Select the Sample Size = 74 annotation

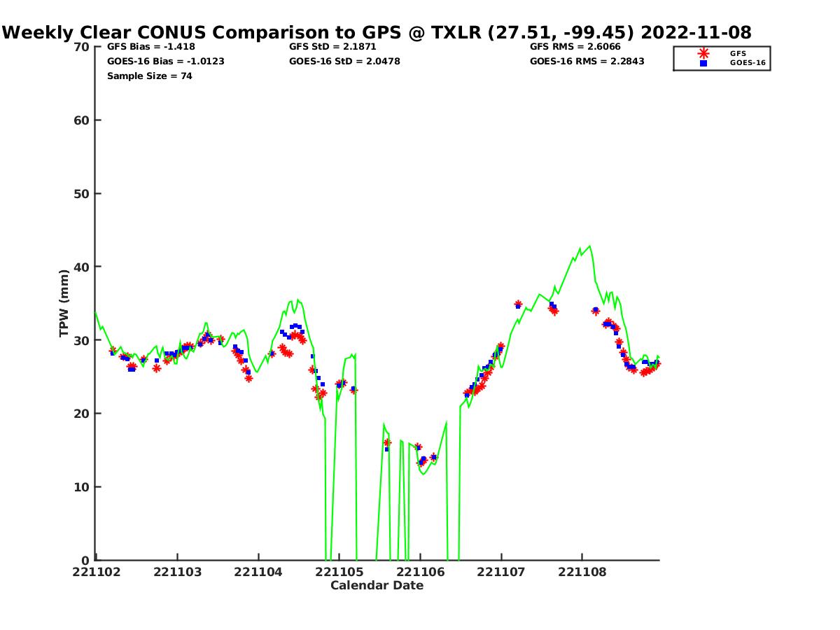point(149,76)
